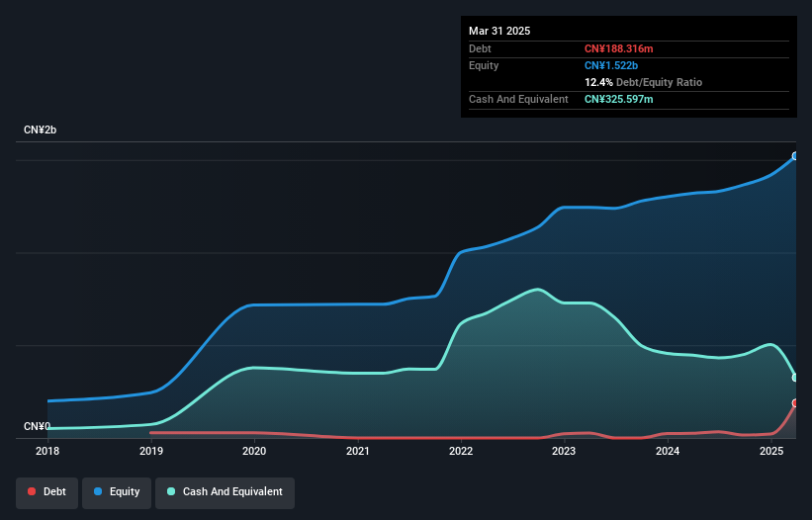812x520 pixels.
Task: Click the 2021 x-axis label
Action: pyautogui.click(x=358, y=451)
